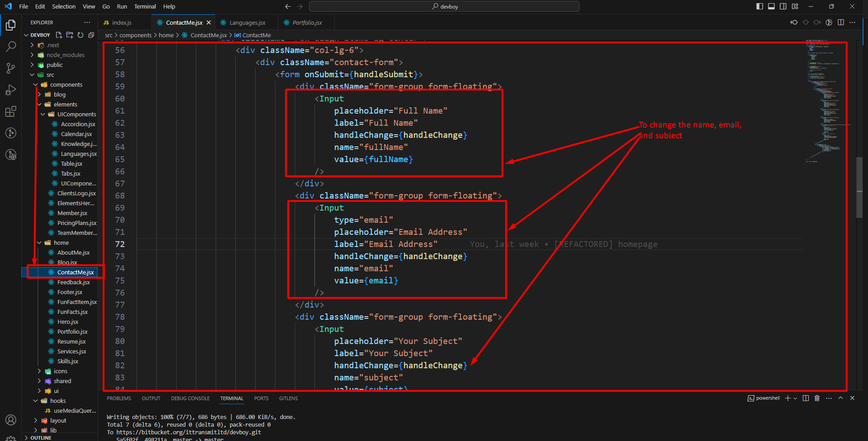Switch to the PROBLEMS panel tab
This screenshot has width=868, height=441.
pyautogui.click(x=119, y=398)
